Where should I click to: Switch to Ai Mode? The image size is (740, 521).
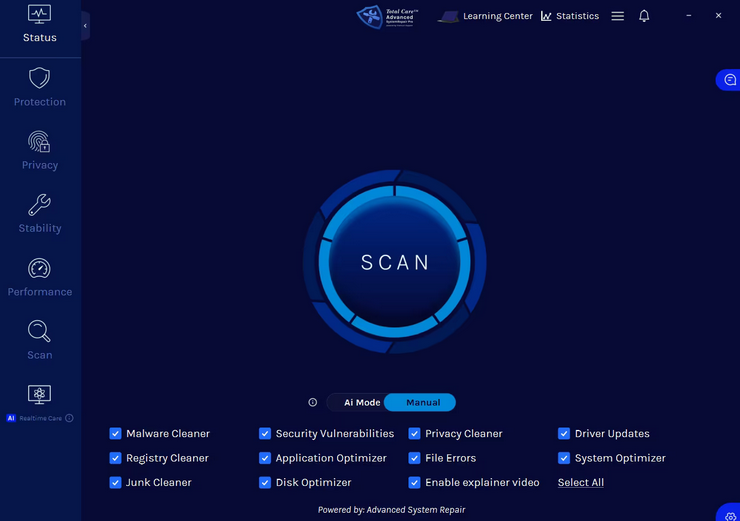coord(361,403)
